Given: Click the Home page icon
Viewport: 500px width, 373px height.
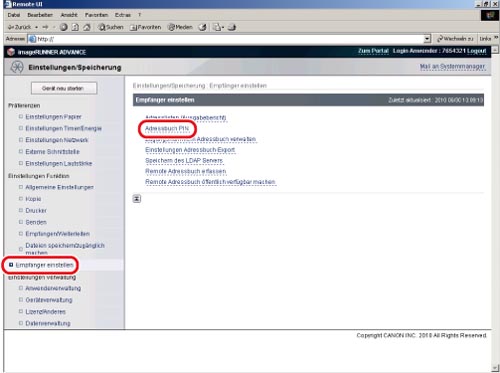Looking at the screenshot, I should tap(87, 27).
